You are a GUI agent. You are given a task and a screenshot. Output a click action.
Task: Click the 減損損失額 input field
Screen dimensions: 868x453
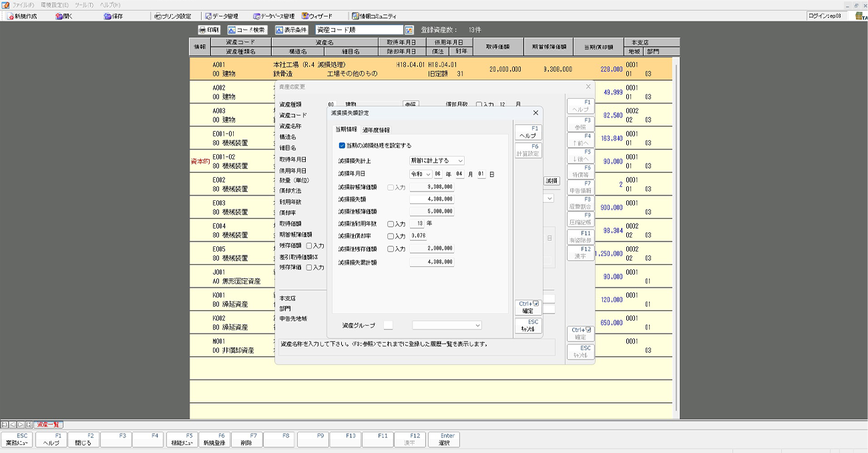[x=432, y=199]
